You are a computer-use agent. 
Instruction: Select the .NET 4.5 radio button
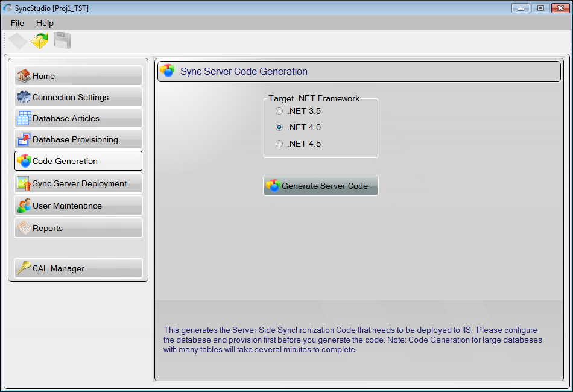tap(279, 144)
